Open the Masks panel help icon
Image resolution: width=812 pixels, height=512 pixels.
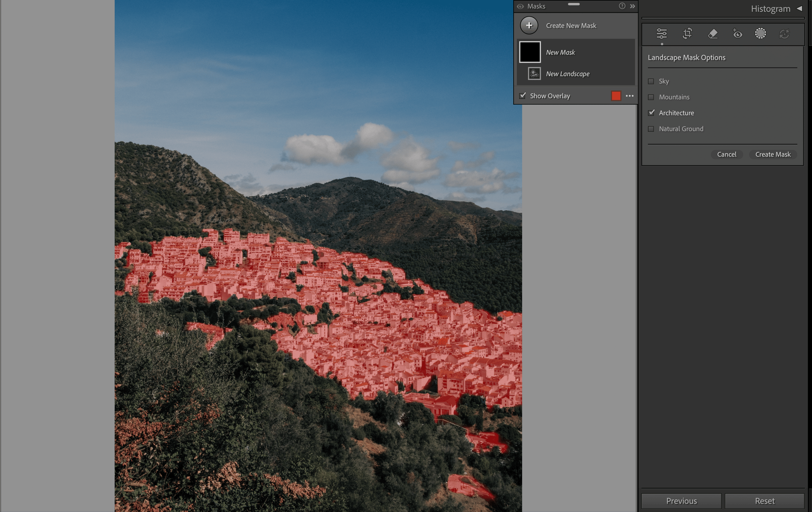(x=622, y=6)
